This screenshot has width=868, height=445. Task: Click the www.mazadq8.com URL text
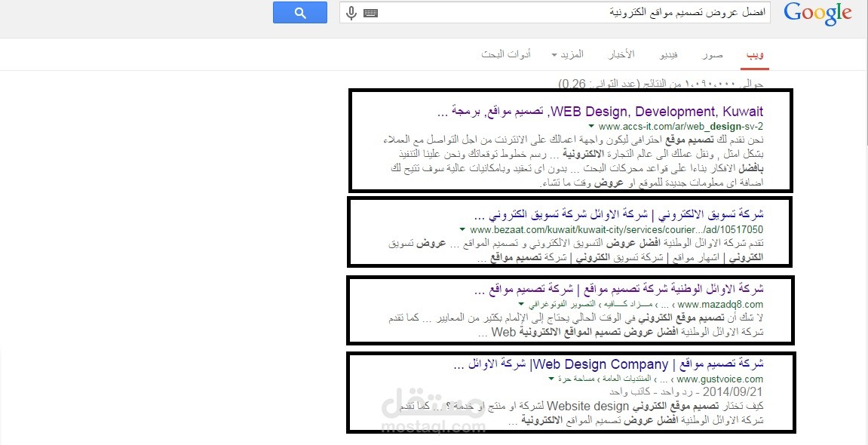[720, 305]
